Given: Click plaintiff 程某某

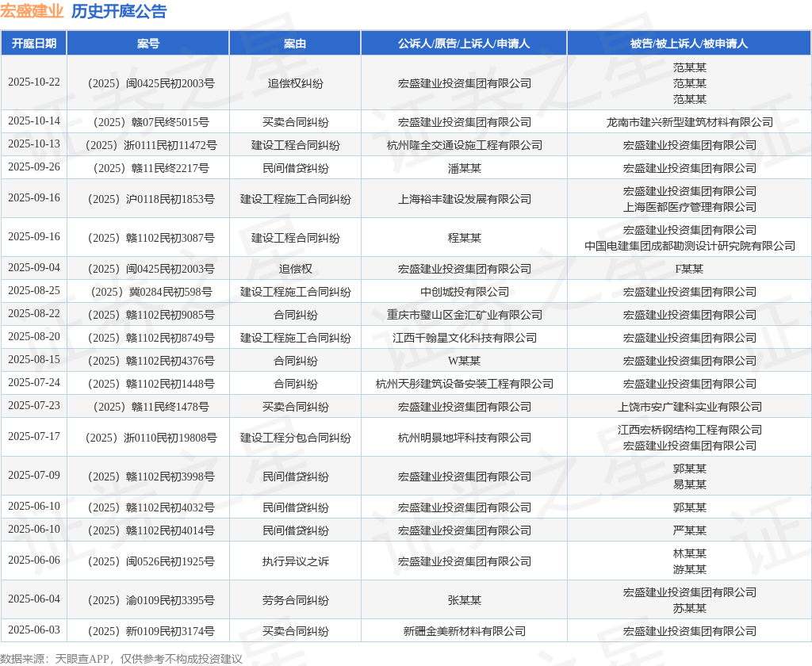Looking at the screenshot, I should click(464, 238).
